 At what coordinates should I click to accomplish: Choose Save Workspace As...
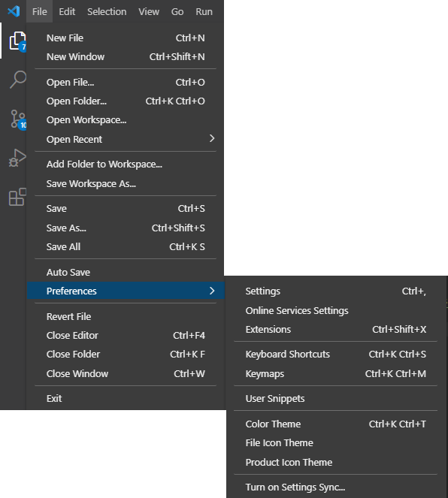pyautogui.click(x=126, y=183)
